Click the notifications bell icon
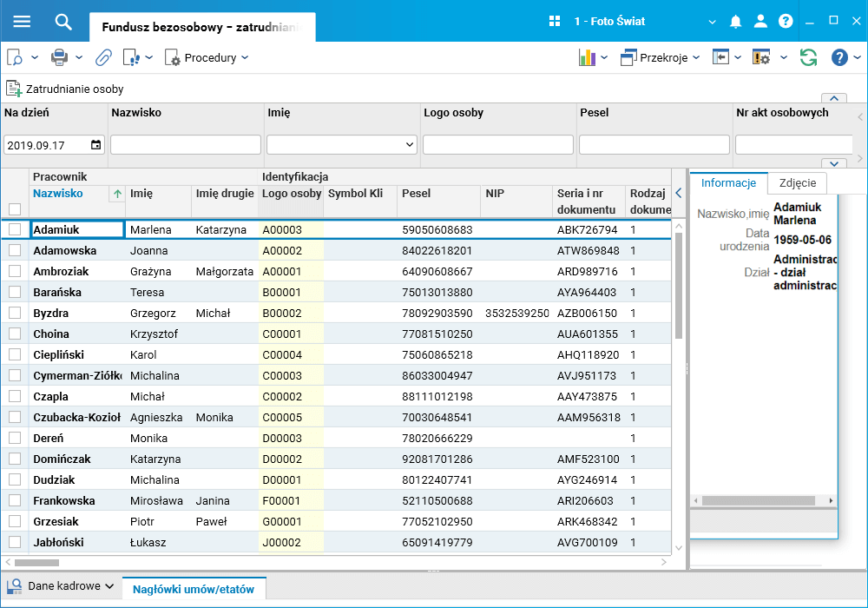The height and width of the screenshot is (608, 868). [736, 22]
